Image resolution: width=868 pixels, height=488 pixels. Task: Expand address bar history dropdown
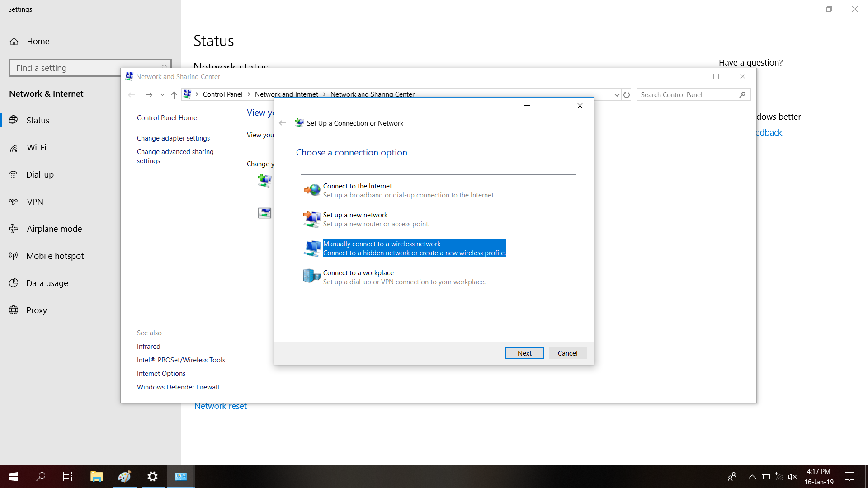point(617,95)
